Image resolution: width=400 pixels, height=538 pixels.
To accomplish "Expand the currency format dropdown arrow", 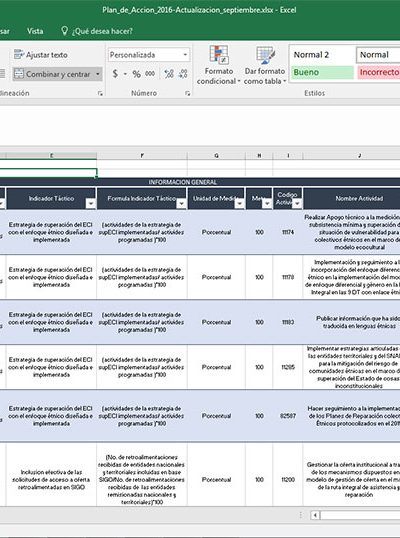I will [125, 74].
